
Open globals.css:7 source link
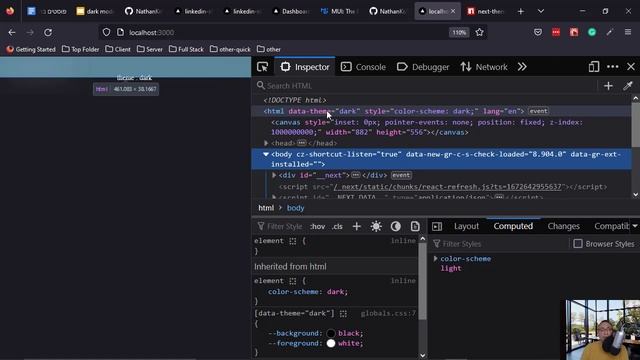click(388, 313)
